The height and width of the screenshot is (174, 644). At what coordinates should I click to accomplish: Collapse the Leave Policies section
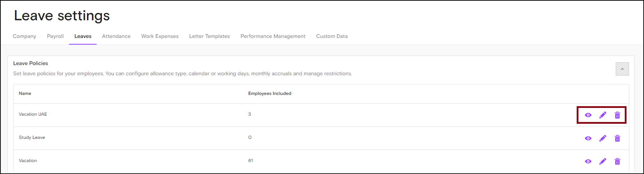pos(622,69)
